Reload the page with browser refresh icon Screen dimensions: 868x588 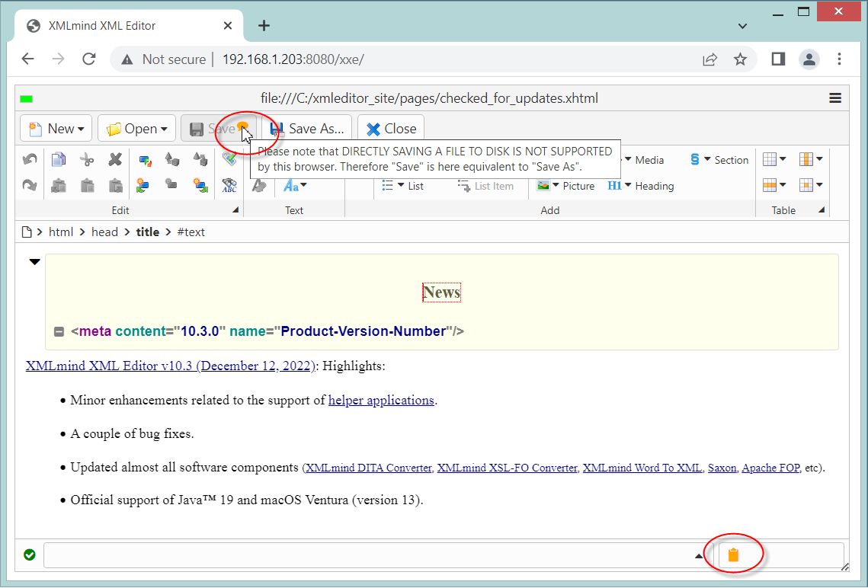point(88,59)
